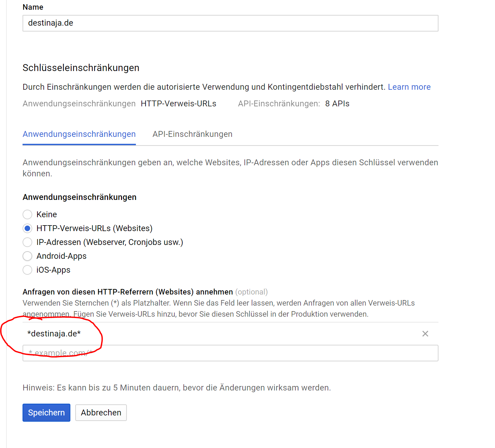Click the existing *destinaja.de* referrer entry

54,334
